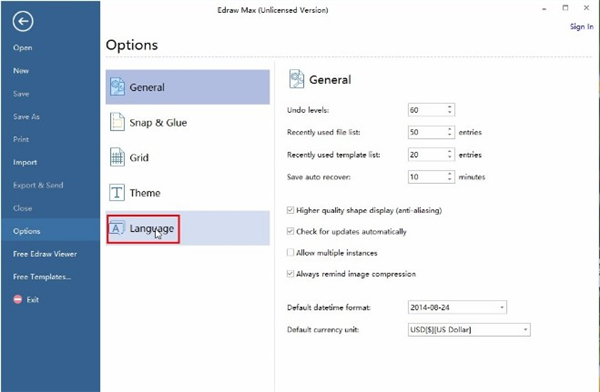Screen dimensions: 600x392
Task: Uncheck Always remind image compression
Action: pyautogui.click(x=290, y=274)
